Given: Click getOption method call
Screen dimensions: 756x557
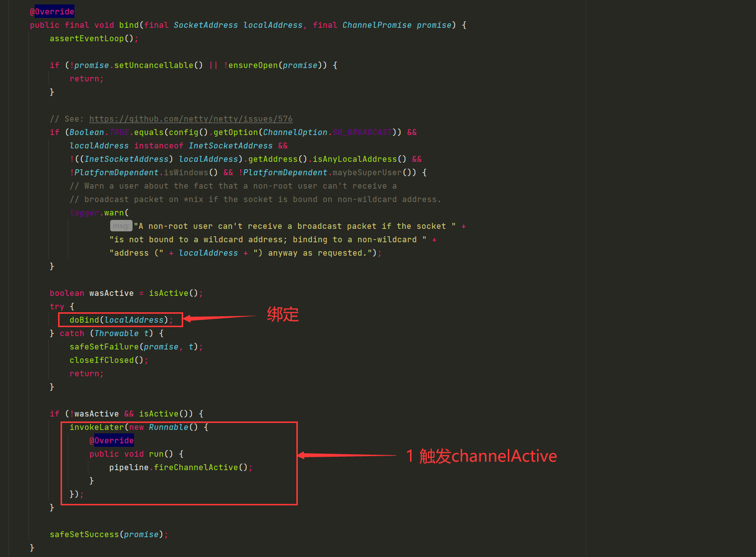Looking at the screenshot, I should pyautogui.click(x=236, y=132).
